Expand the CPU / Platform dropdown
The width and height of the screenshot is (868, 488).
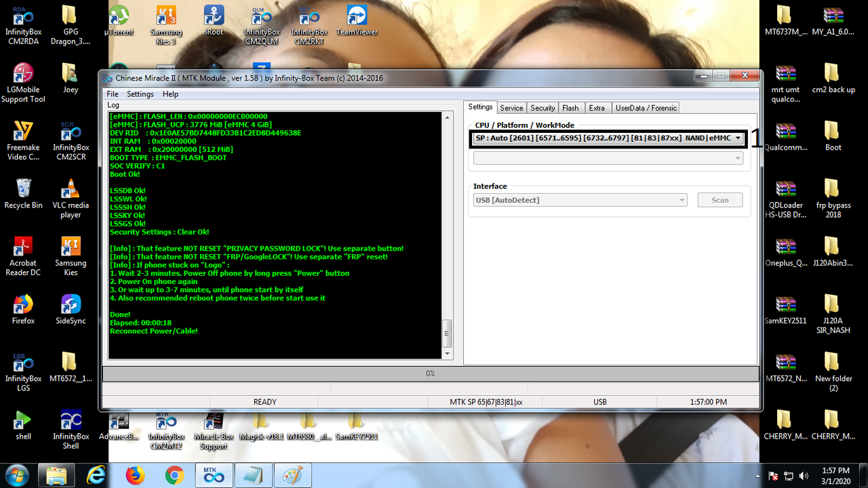(x=608, y=138)
